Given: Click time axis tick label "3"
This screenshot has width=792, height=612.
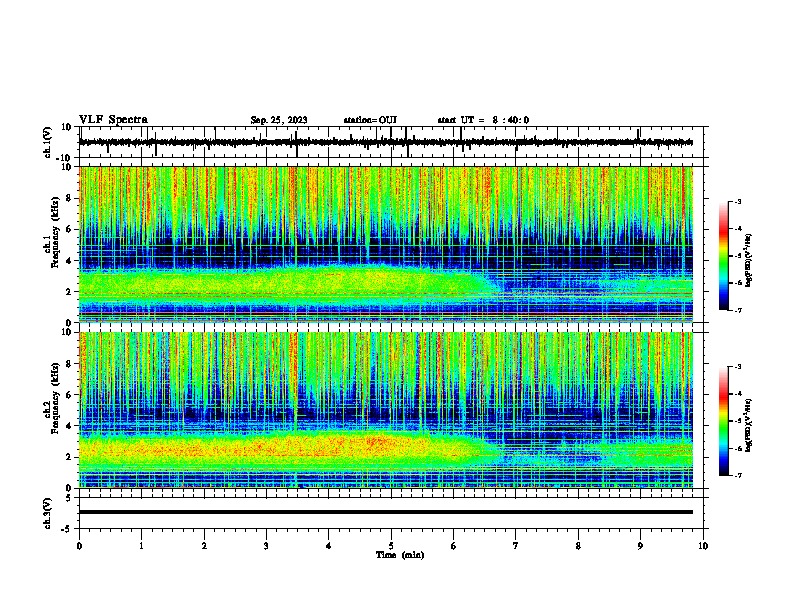Looking at the screenshot, I should point(266,546).
